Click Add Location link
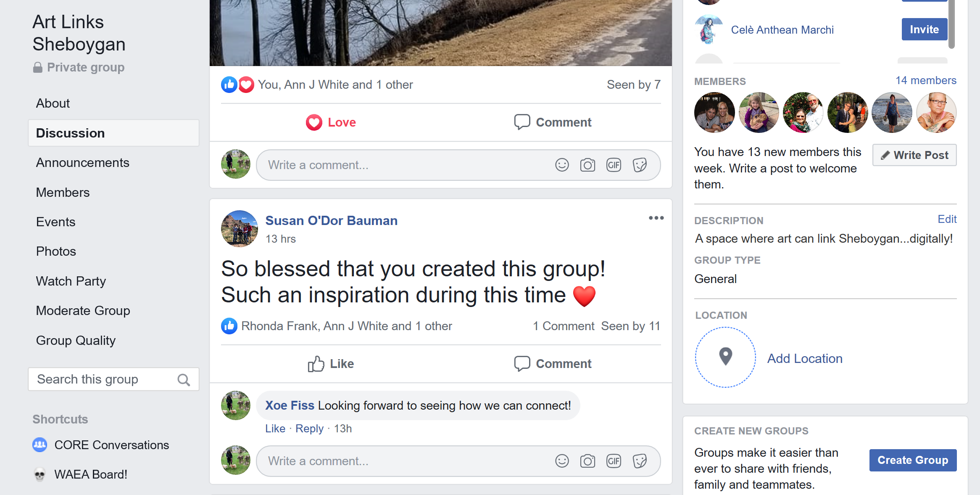The height and width of the screenshot is (495, 980). click(x=805, y=358)
